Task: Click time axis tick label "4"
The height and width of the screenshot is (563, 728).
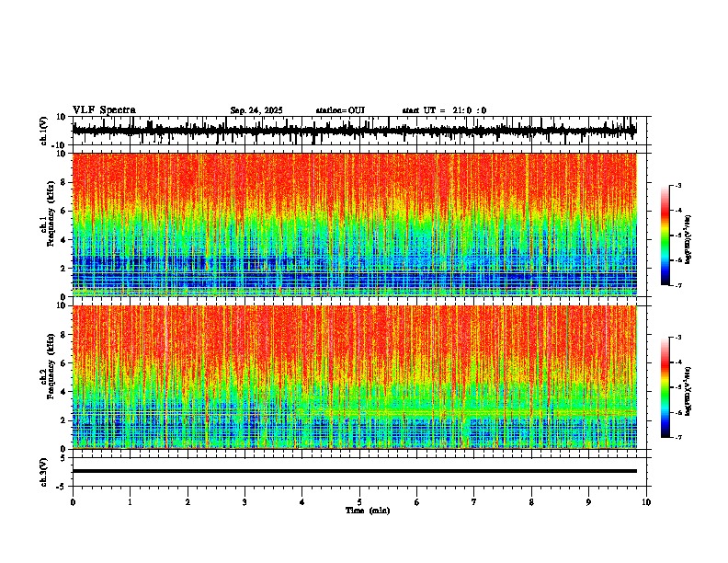Action: click(301, 502)
